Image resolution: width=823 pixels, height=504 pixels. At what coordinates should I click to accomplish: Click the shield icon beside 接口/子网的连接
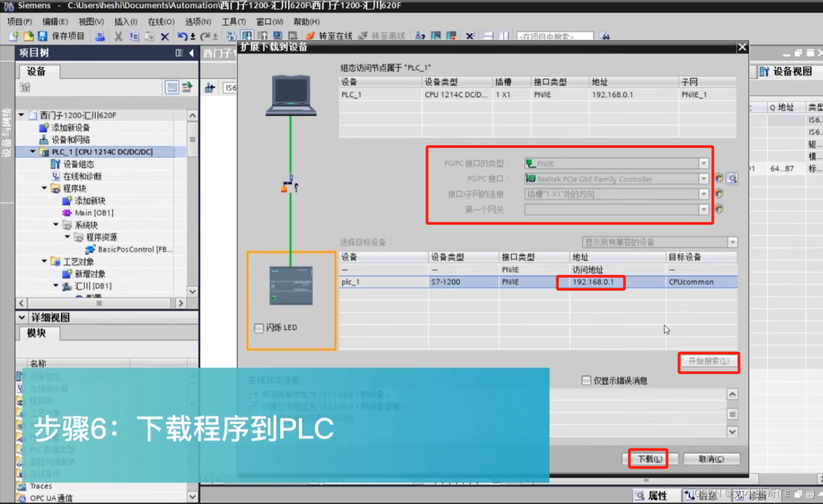point(719,193)
